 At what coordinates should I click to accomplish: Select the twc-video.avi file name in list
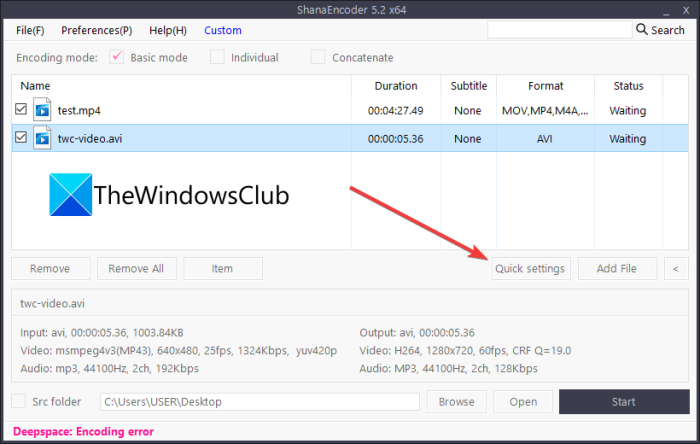[x=90, y=139]
